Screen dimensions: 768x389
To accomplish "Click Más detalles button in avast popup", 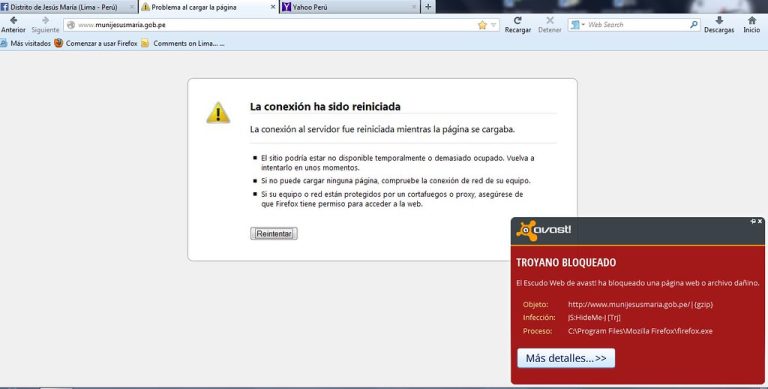I will pyautogui.click(x=566, y=358).
